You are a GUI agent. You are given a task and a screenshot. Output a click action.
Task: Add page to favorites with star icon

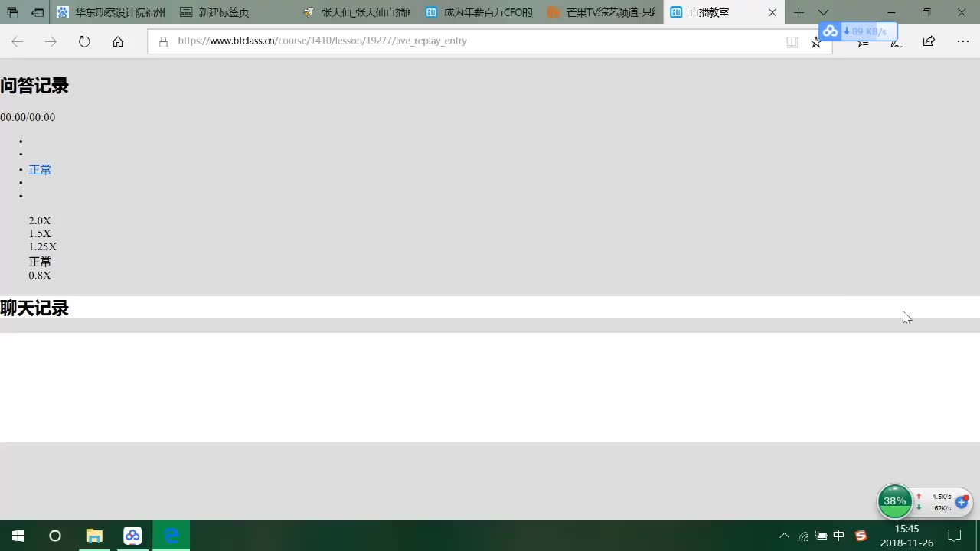point(816,42)
